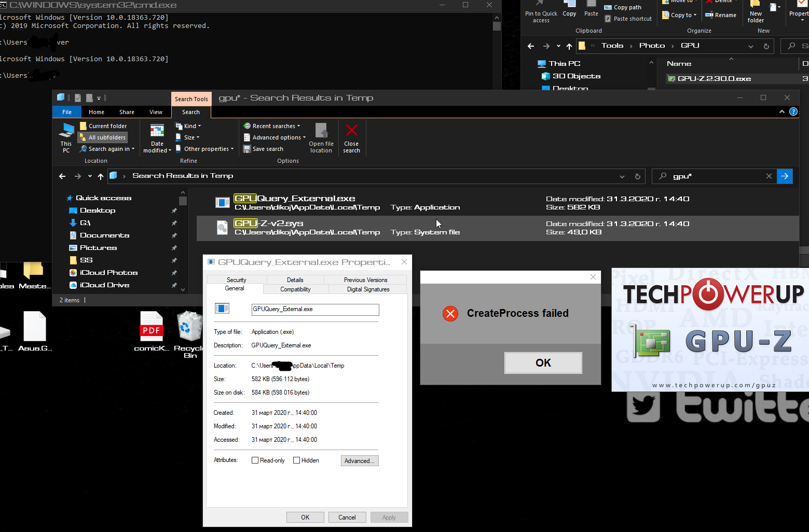The width and height of the screenshot is (809, 532).
Task: Switch to Security tab in Properties
Action: (x=237, y=280)
